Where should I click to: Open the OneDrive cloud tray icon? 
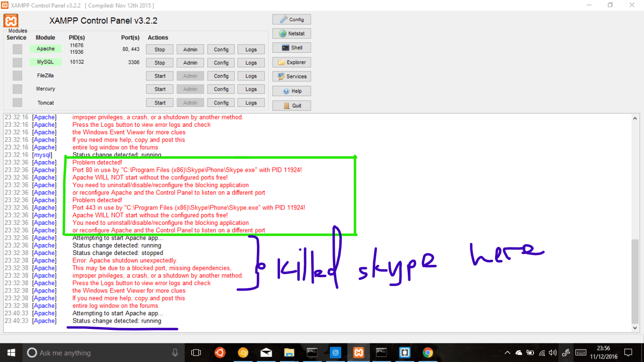pyautogui.click(x=519, y=353)
